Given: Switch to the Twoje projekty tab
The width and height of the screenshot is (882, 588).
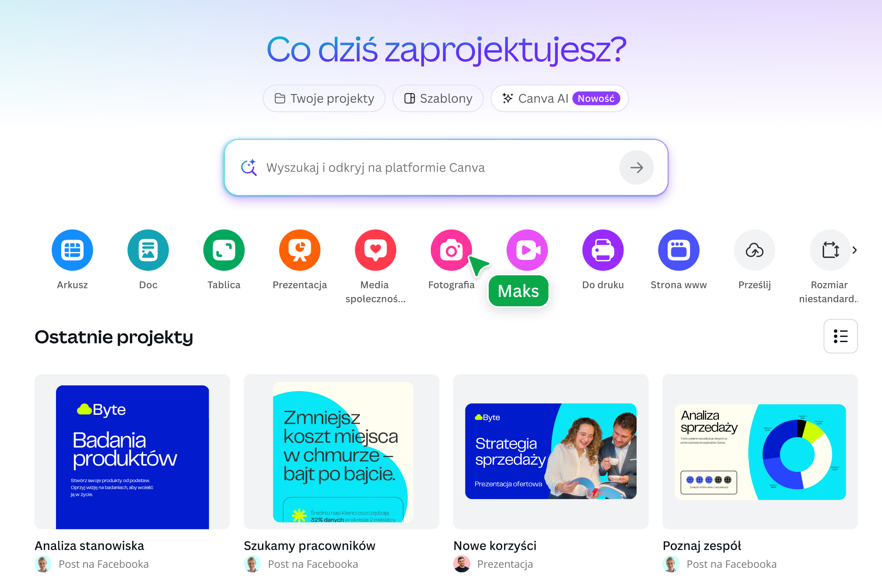Looking at the screenshot, I should pos(324,98).
